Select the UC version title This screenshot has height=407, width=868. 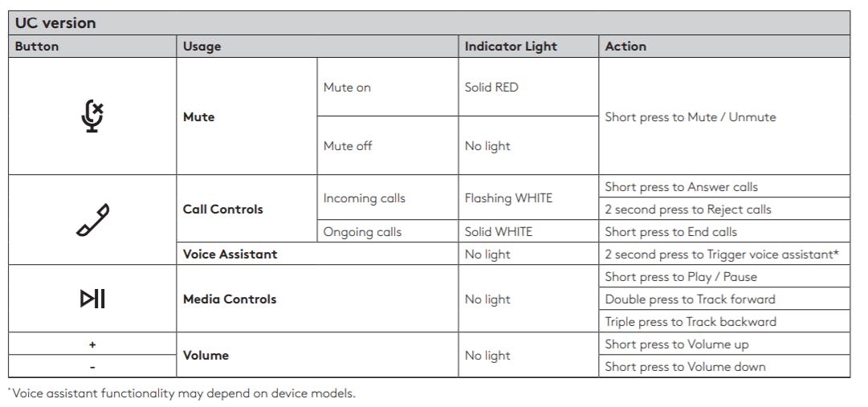[x=55, y=22]
